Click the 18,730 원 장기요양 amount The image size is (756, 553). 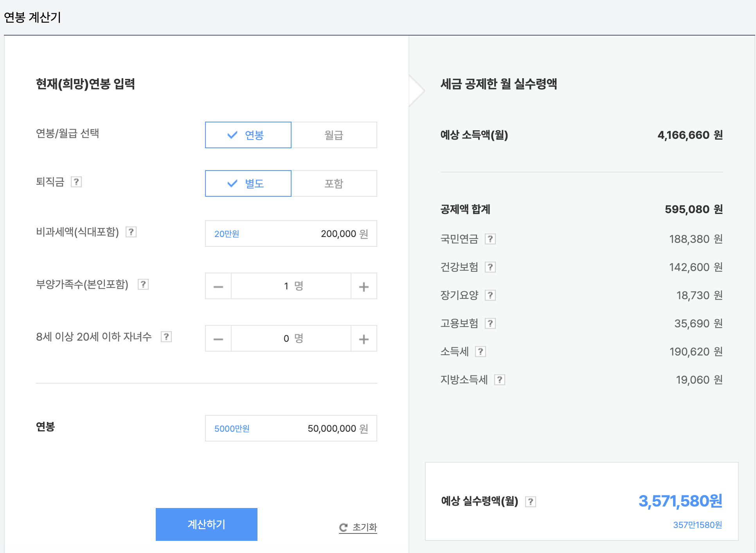[x=700, y=295]
